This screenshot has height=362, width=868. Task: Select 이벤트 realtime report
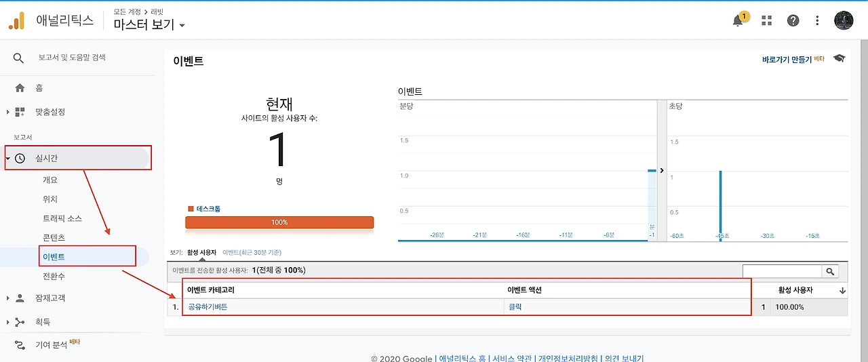pos(54,257)
